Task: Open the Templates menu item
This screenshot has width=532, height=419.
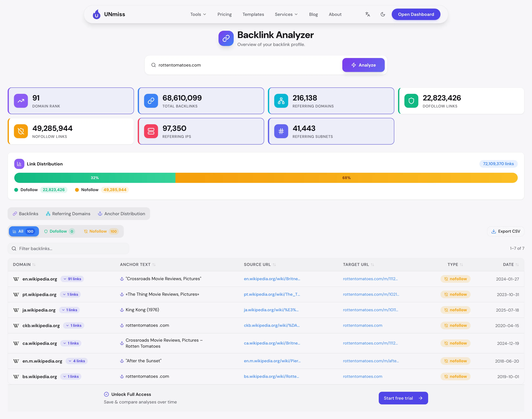Action: point(253,14)
